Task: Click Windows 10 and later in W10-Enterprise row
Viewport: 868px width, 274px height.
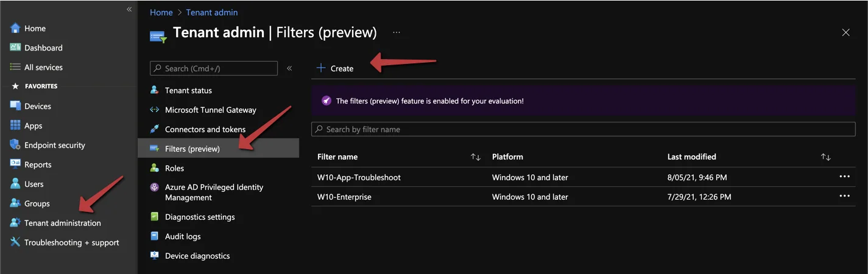Action: (530, 197)
